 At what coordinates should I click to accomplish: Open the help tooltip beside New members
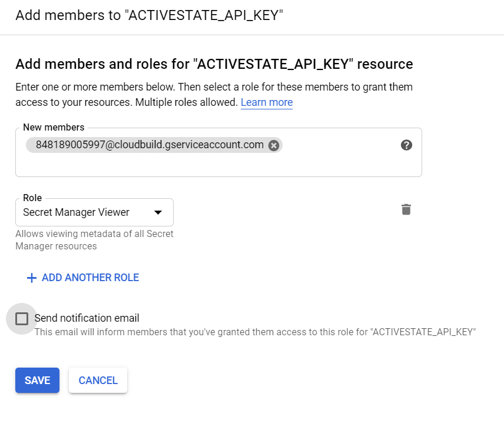point(406,145)
